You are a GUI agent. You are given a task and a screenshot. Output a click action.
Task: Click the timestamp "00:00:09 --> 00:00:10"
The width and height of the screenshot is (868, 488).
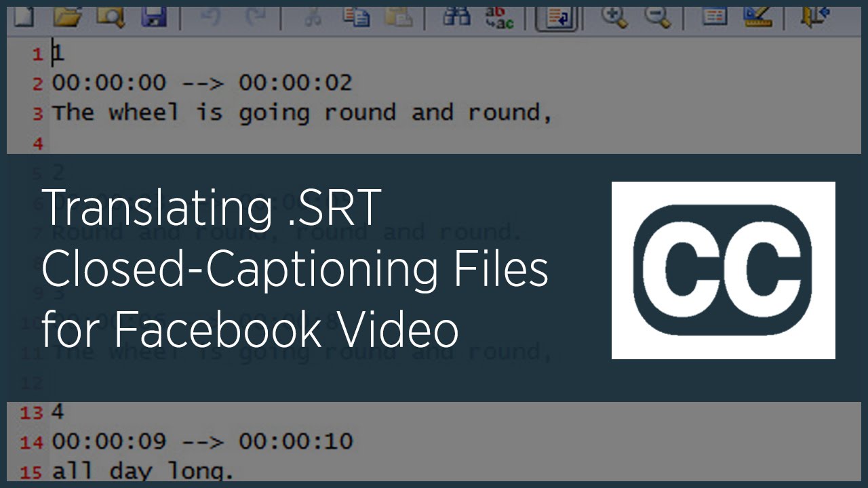coord(202,442)
